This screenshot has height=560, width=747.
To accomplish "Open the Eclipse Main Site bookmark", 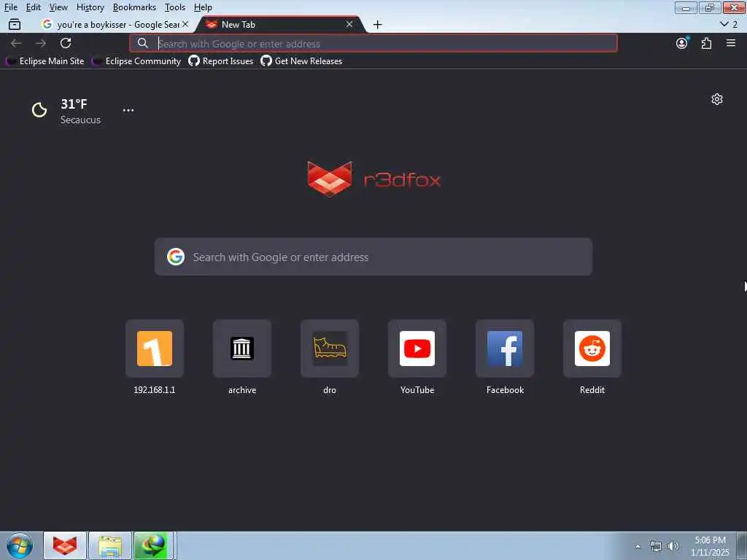I will coord(45,61).
